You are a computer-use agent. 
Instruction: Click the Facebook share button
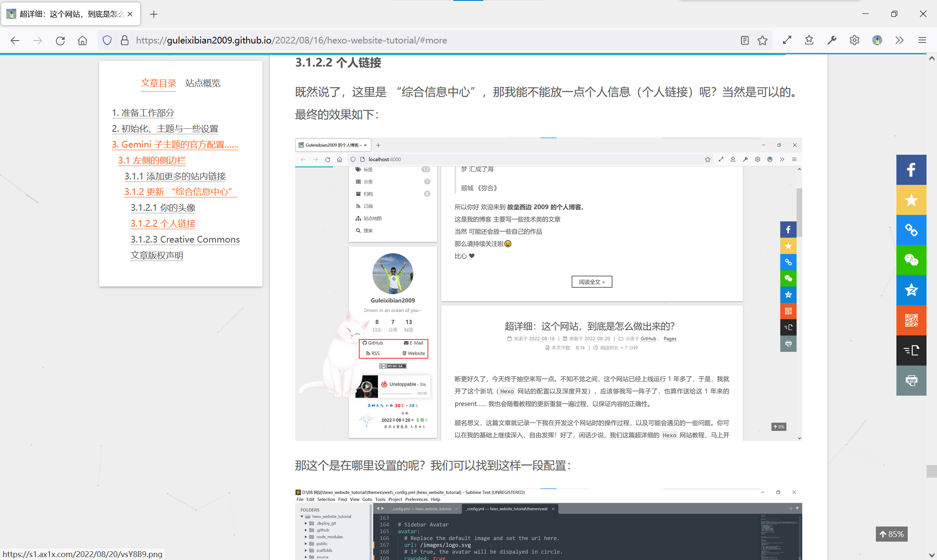tap(911, 170)
